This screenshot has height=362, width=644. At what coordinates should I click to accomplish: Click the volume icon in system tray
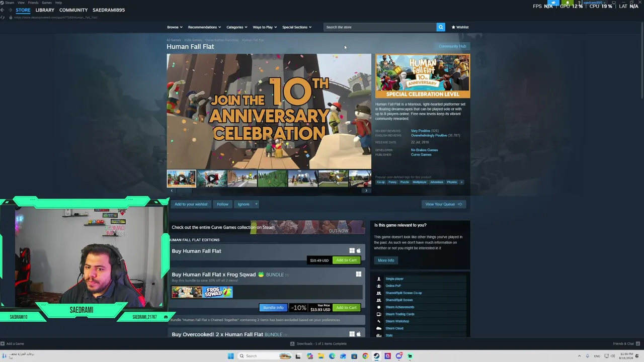613,356
